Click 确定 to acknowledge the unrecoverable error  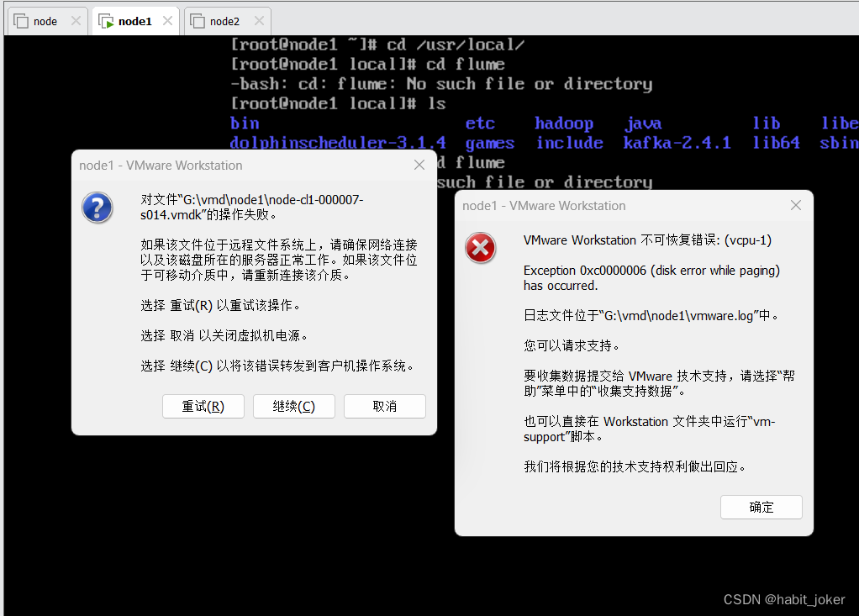pyautogui.click(x=761, y=507)
